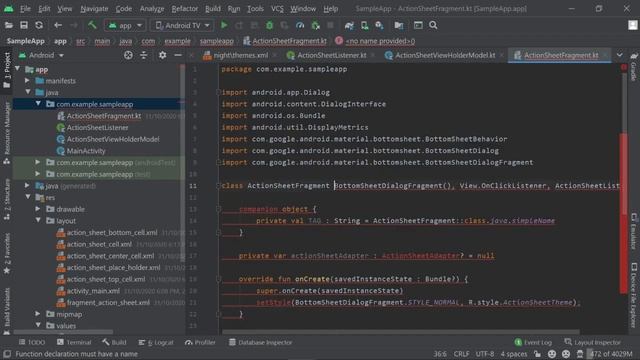Image resolution: width=640 pixels, height=360 pixels.
Task: Expand the mipmap folder
Action: [x=38, y=314]
